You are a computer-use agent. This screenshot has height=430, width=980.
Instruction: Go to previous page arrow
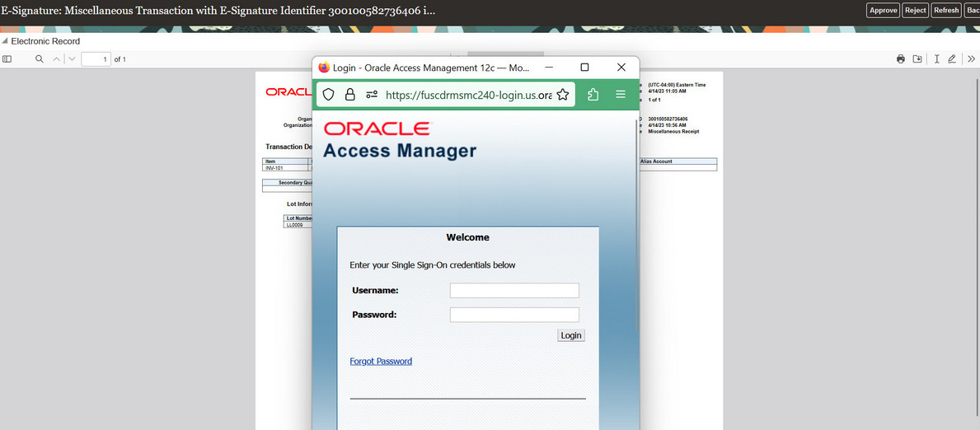point(56,58)
